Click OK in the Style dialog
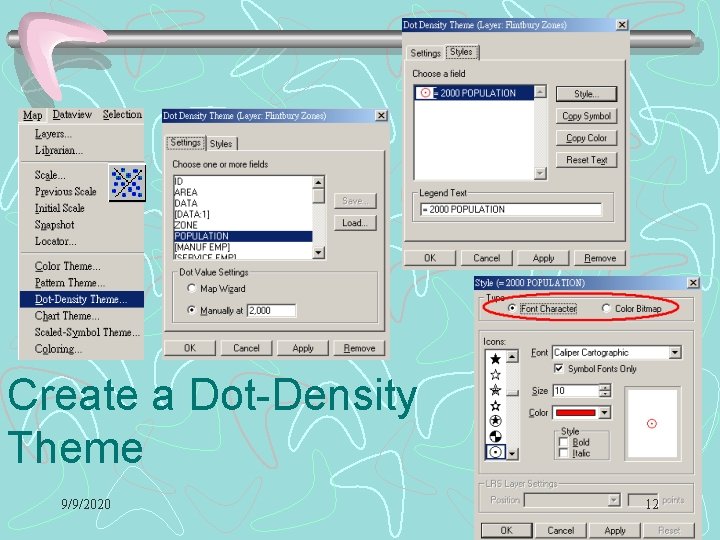The height and width of the screenshot is (540, 720). (506, 530)
